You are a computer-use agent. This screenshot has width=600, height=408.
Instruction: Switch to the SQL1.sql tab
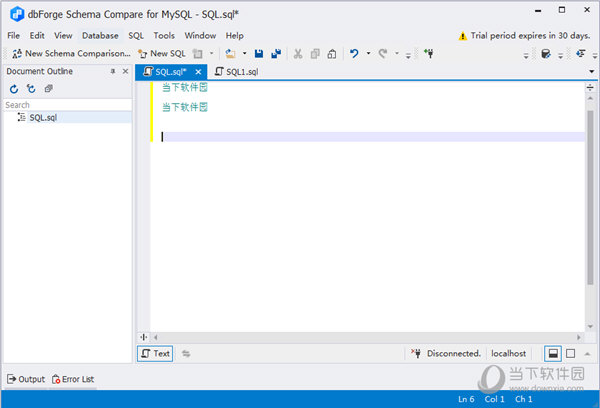tap(237, 72)
